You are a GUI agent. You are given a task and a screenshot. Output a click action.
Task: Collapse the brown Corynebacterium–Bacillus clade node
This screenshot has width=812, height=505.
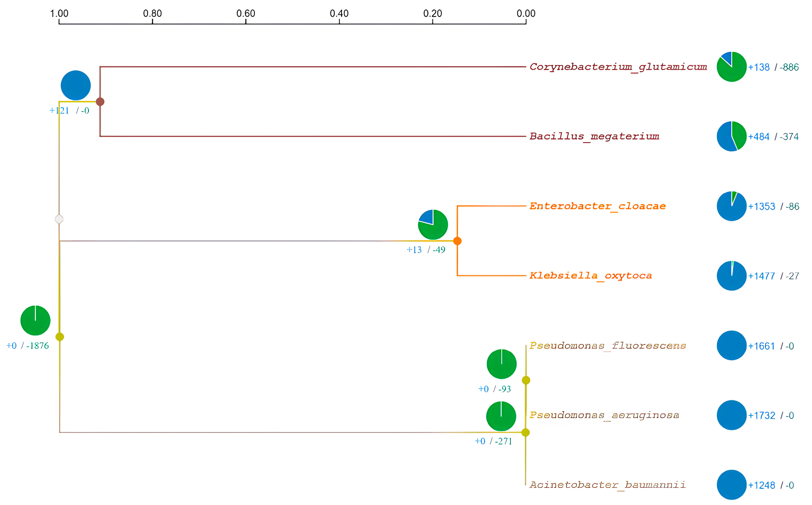[x=100, y=102]
